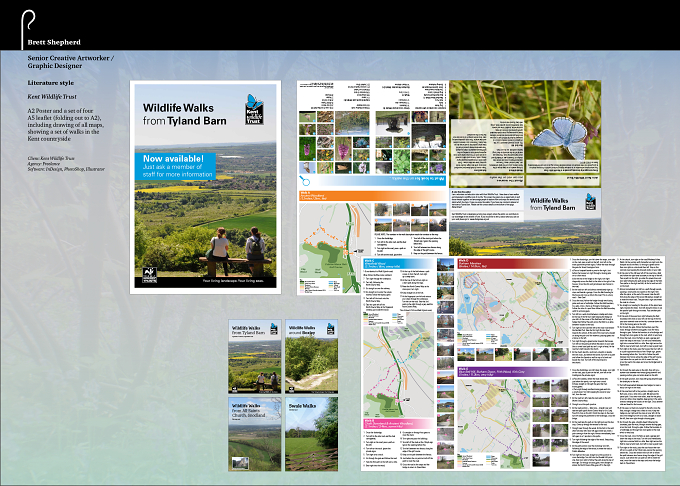Click the butterfly logo on unfolded leaflet cover panel

point(590,202)
